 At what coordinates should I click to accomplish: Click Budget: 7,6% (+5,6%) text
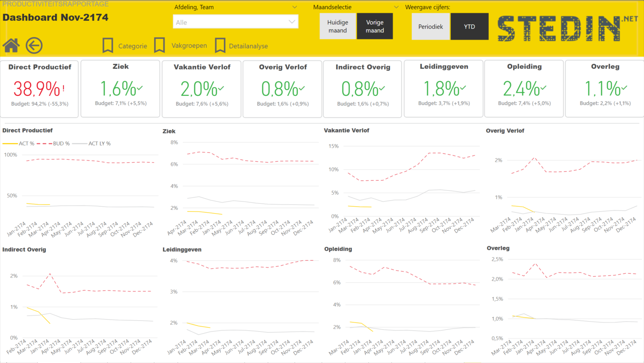tap(202, 104)
